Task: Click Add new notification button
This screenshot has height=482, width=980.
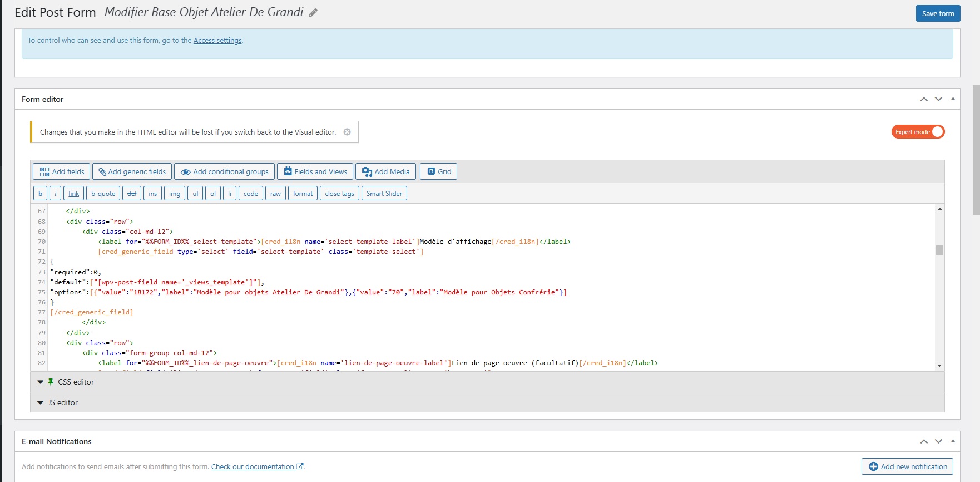Action: (907, 466)
